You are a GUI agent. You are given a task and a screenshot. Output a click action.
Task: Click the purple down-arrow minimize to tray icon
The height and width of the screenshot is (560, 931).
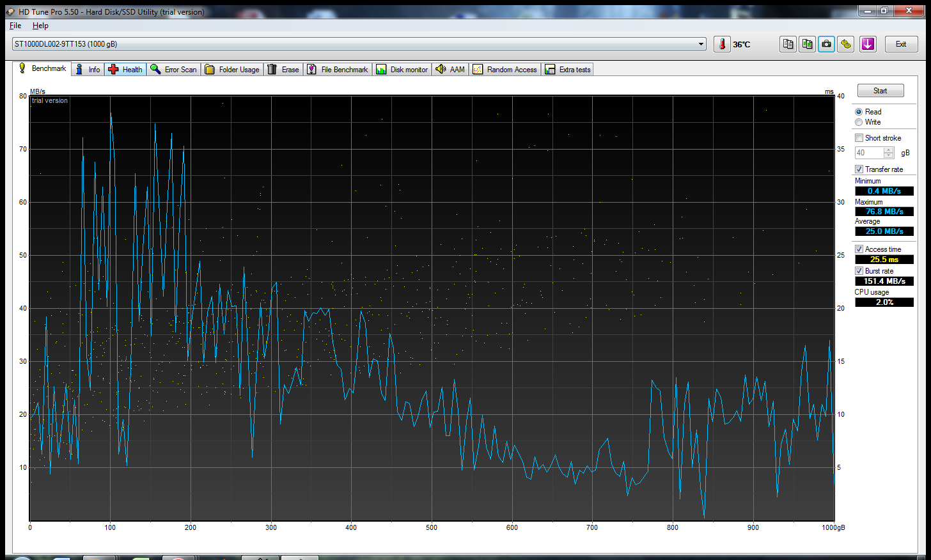[868, 44]
